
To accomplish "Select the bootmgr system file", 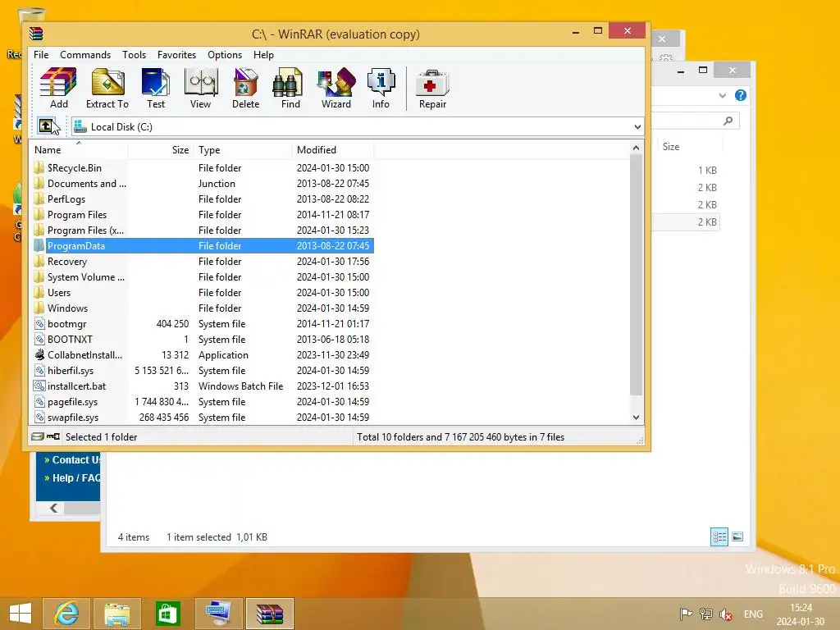I will 203,323.
